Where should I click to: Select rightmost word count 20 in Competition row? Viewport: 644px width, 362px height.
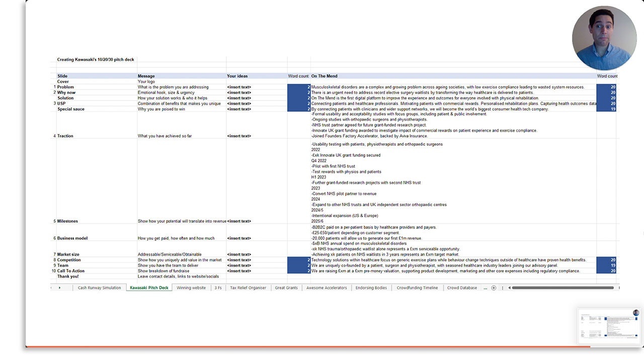pyautogui.click(x=606, y=260)
